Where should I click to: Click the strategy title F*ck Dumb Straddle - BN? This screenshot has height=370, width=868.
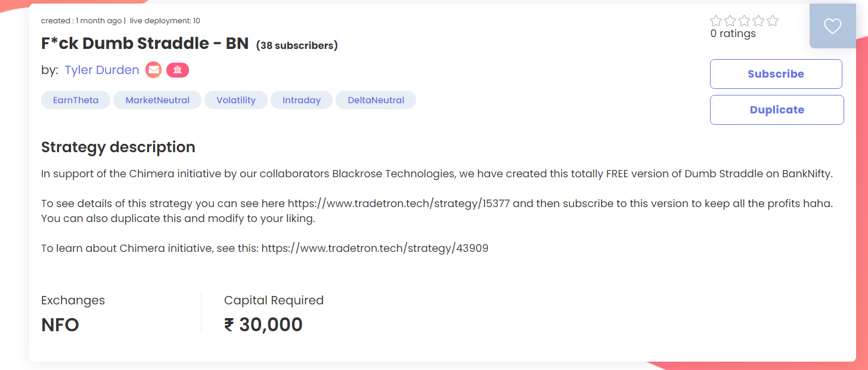pyautogui.click(x=145, y=44)
